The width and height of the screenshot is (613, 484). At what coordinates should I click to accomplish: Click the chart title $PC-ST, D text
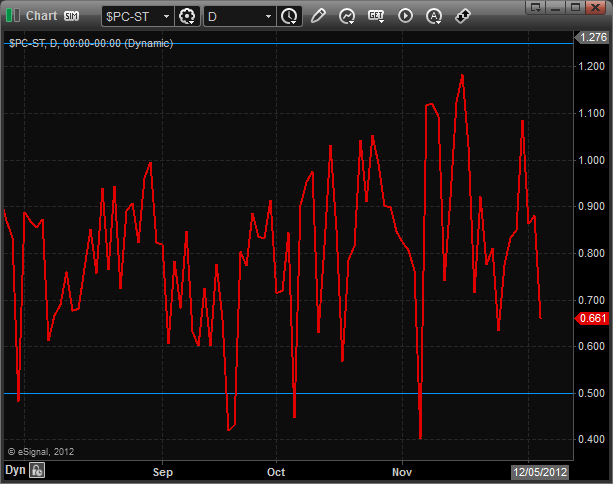pyautogui.click(x=91, y=43)
